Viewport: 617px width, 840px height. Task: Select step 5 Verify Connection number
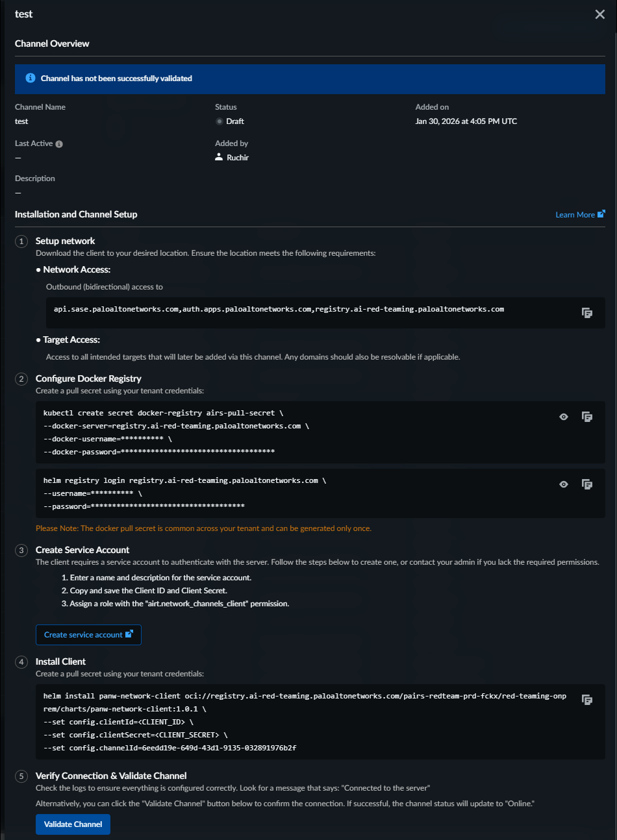21,776
